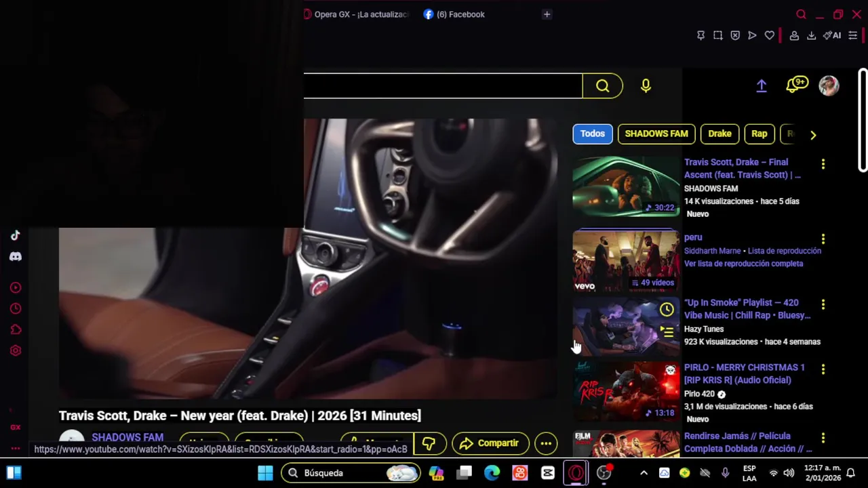Open the Hazy Tunes channel link
This screenshot has height=488, width=868.
pos(704,329)
